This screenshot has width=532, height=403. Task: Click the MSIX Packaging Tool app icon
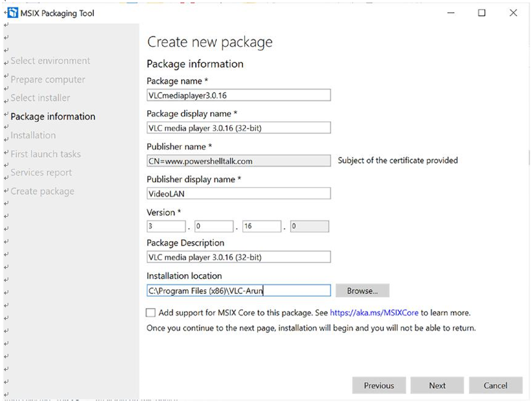(13, 13)
